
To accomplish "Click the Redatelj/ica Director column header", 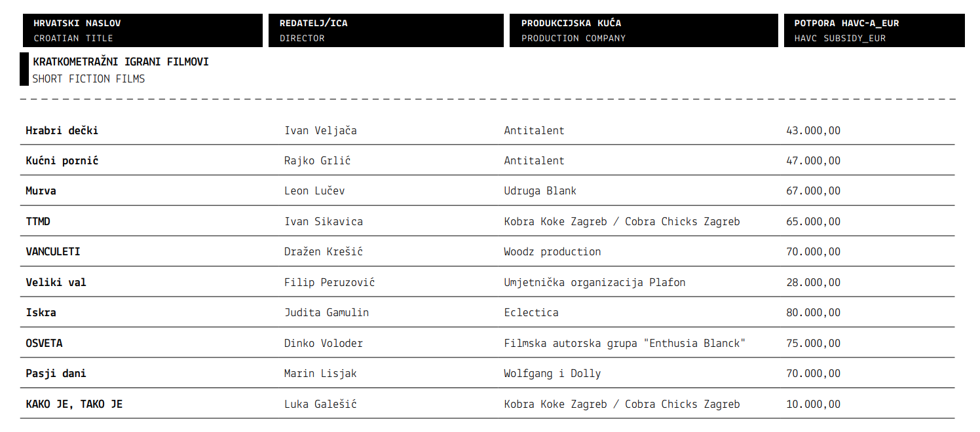I will [x=386, y=30].
